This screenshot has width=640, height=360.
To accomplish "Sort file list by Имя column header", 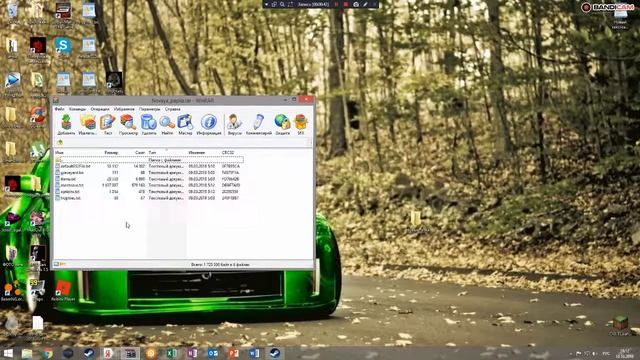I will (60, 153).
